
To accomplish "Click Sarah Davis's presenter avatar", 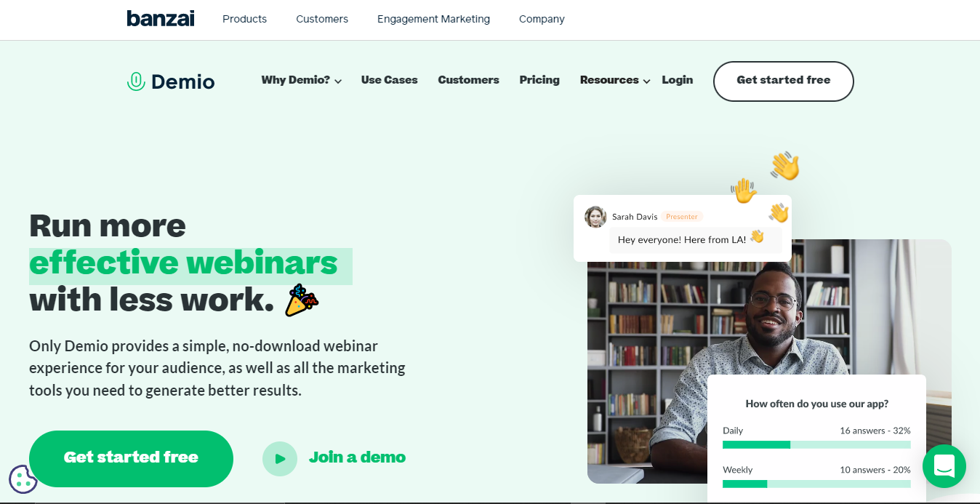I will point(595,217).
